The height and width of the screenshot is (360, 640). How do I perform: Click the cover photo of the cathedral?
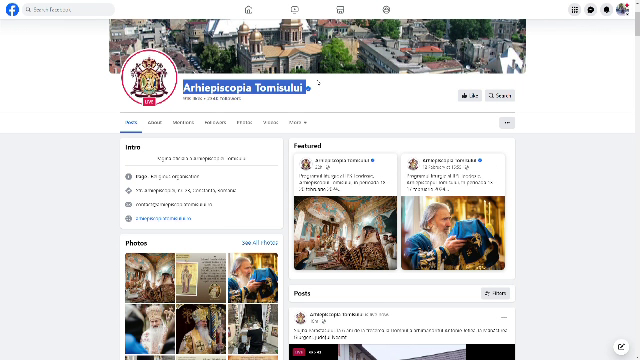click(x=317, y=46)
